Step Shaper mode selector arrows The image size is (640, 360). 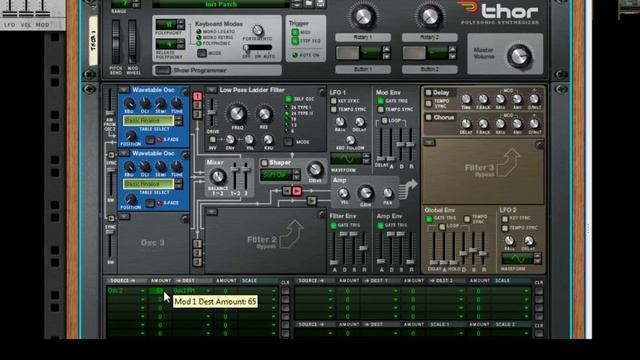[296, 175]
